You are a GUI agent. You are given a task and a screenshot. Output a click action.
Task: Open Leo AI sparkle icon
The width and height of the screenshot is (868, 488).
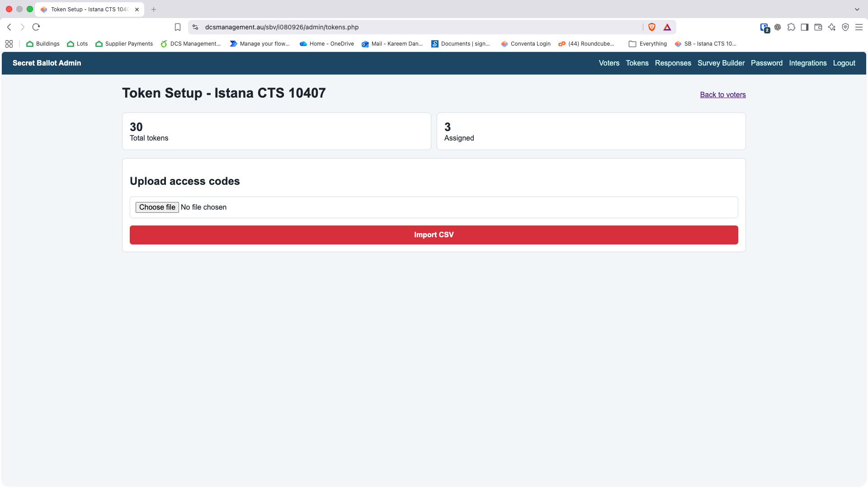point(832,27)
